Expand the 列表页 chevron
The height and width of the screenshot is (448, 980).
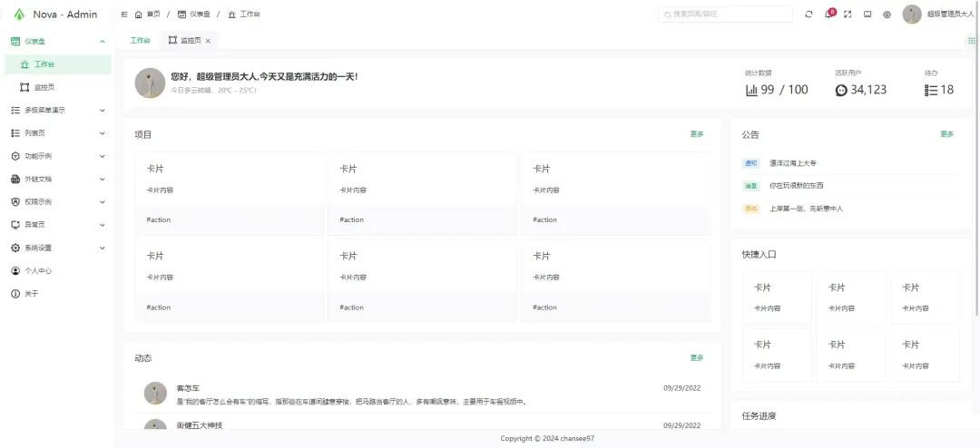(x=103, y=133)
